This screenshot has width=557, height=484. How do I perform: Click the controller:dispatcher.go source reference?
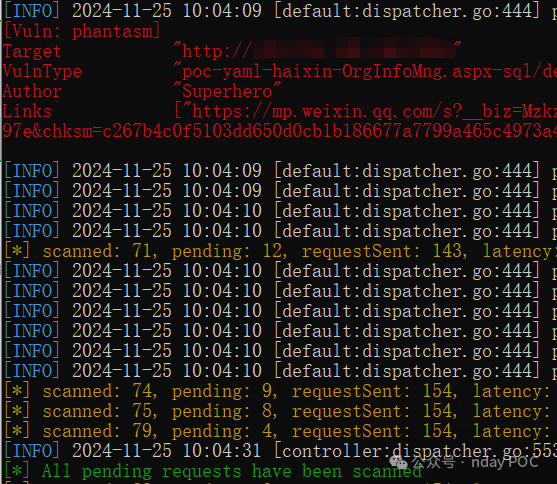[416, 451]
